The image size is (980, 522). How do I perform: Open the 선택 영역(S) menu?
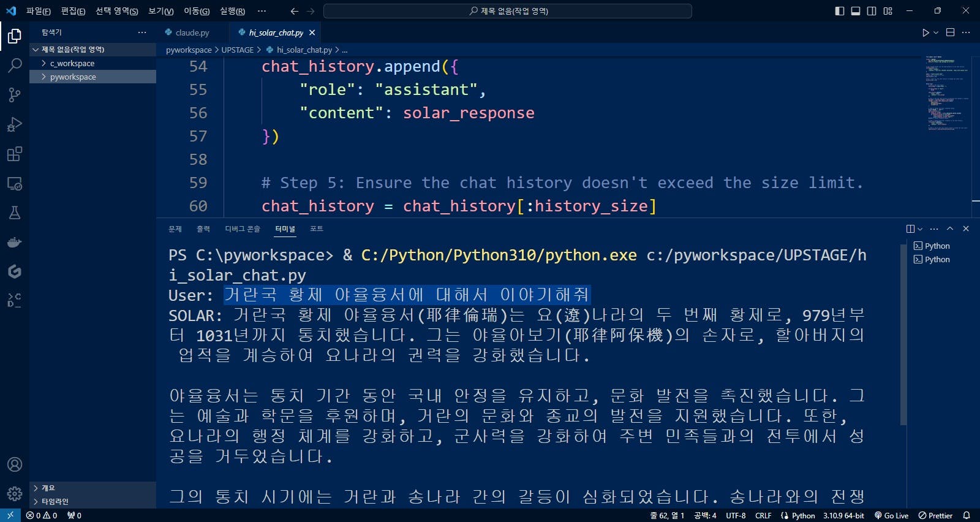coord(116,11)
